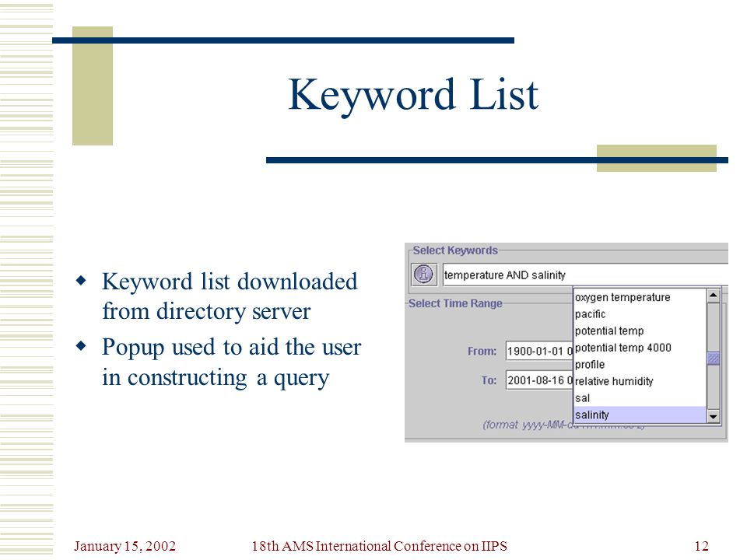Select 'pacific' in the keyword popup
Screen dimensions: 747x560
(x=640, y=313)
